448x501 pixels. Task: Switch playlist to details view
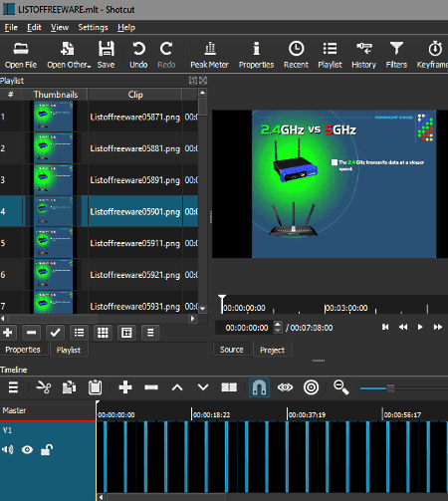point(79,333)
